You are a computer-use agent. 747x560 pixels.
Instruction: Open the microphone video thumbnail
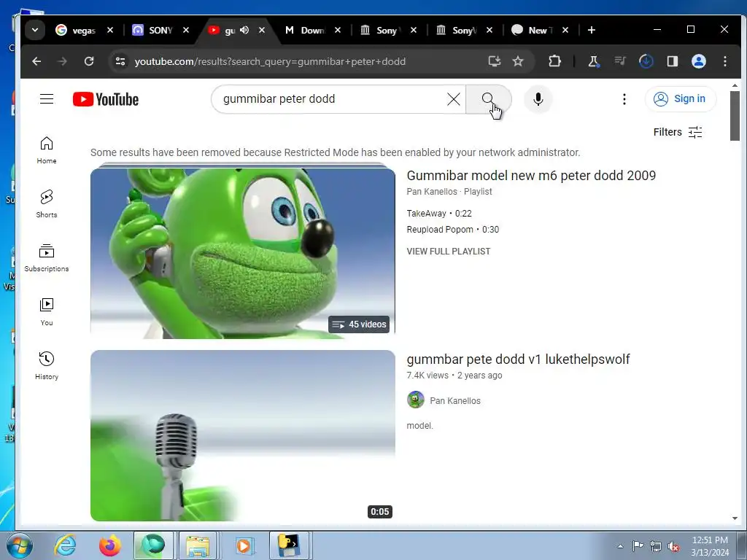tap(243, 435)
